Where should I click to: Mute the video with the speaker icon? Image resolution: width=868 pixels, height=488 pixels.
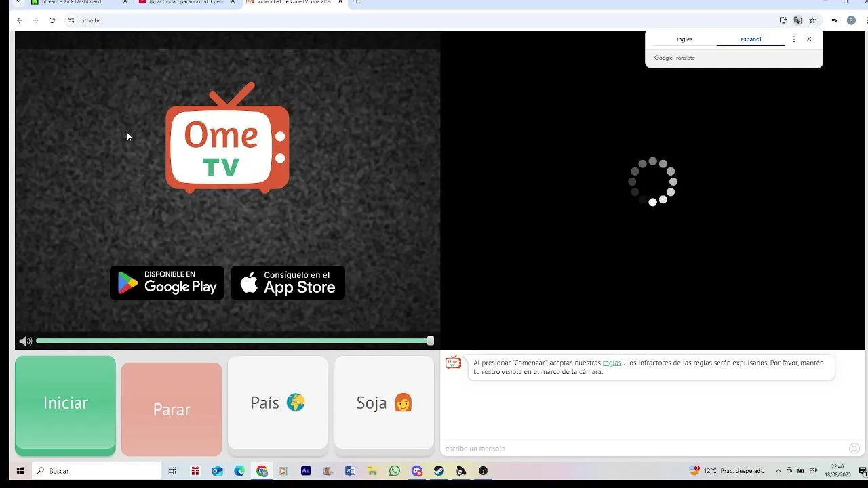[x=25, y=341]
